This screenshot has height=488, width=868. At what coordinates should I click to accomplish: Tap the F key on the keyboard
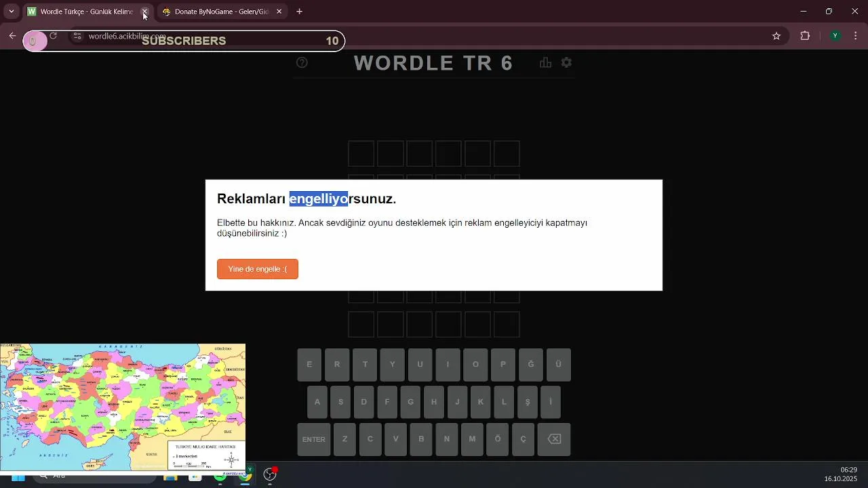point(387,402)
